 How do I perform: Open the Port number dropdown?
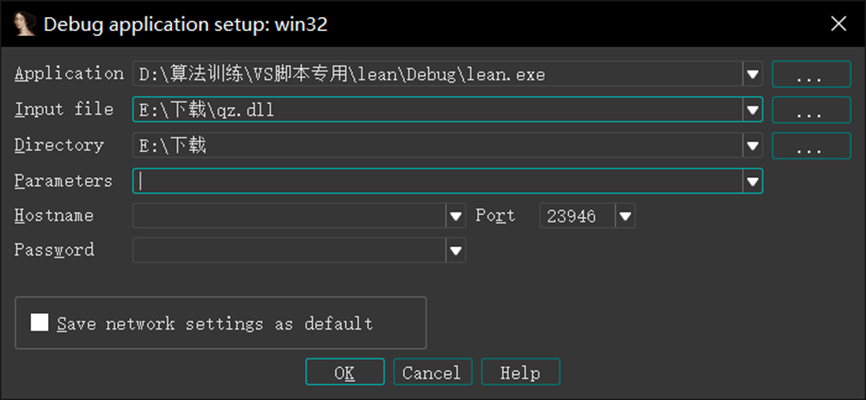(x=625, y=215)
